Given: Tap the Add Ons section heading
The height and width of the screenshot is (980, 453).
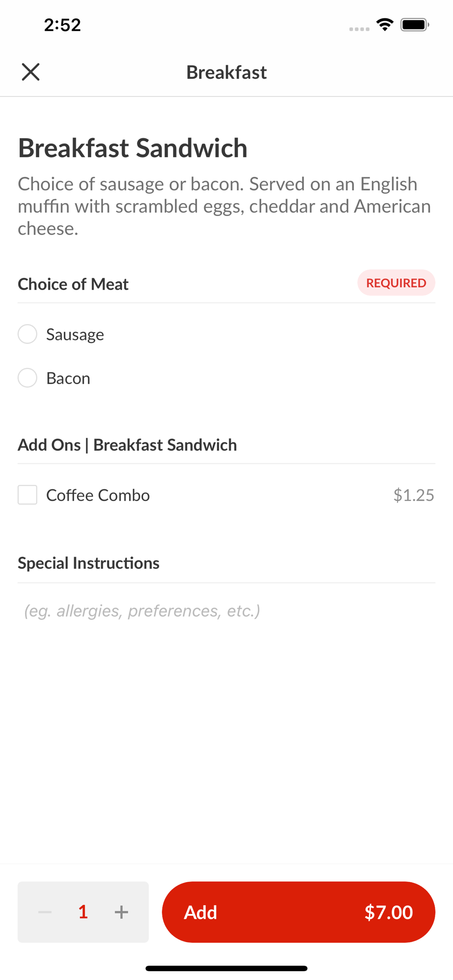Looking at the screenshot, I should tap(127, 445).
